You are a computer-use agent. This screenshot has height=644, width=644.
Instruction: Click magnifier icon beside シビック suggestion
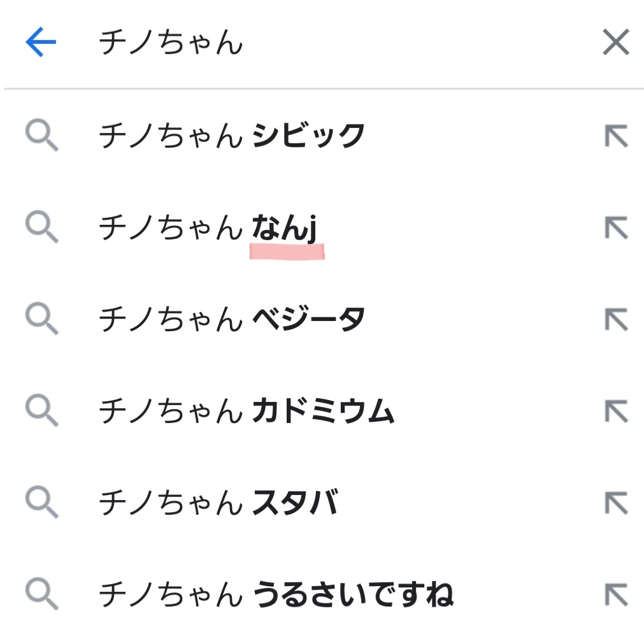point(42,136)
